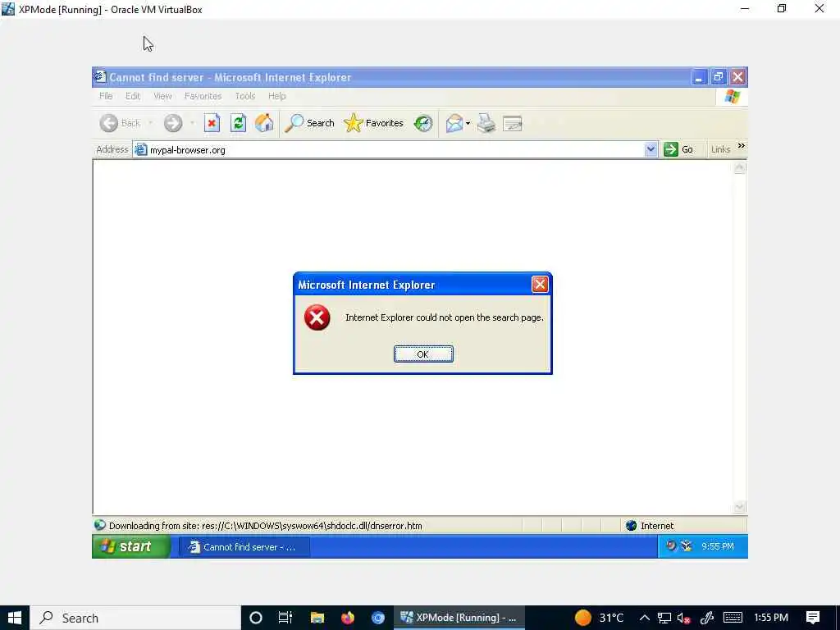Click the scroll down arrow in IE
The image size is (840, 630).
point(739,506)
